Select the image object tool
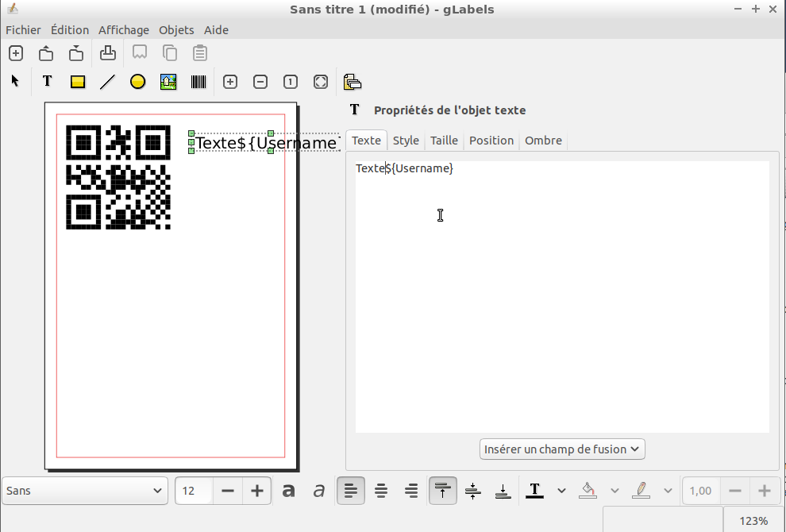Screen dimensions: 786x532 [168, 82]
